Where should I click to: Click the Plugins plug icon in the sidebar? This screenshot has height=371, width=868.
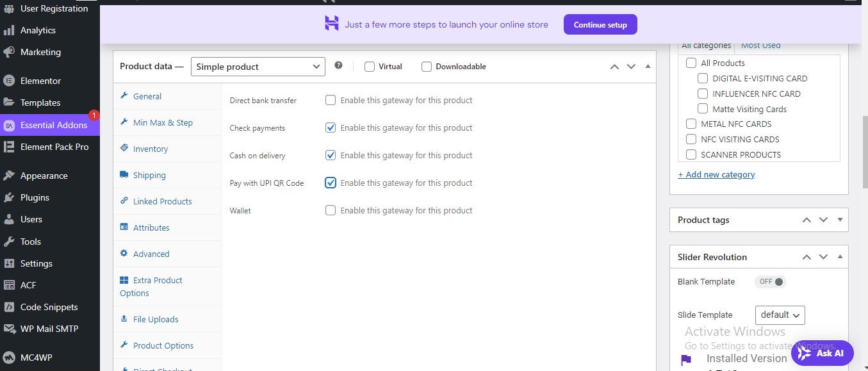point(9,197)
